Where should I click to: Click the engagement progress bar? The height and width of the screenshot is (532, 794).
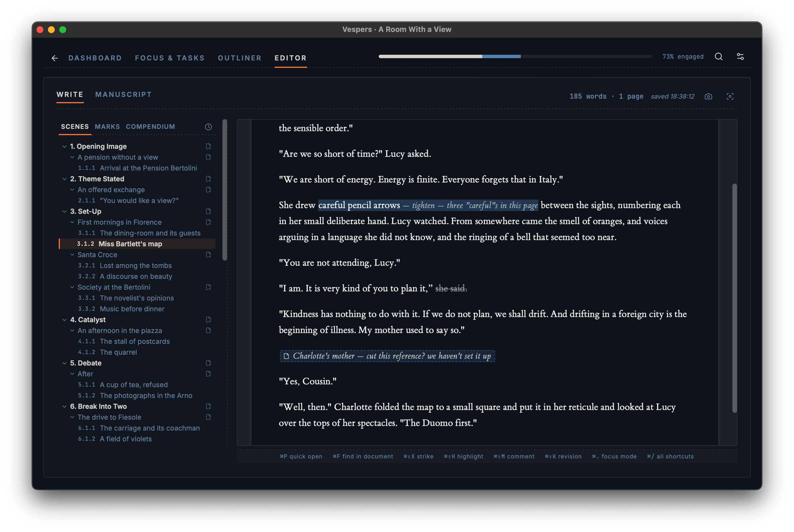(x=515, y=56)
